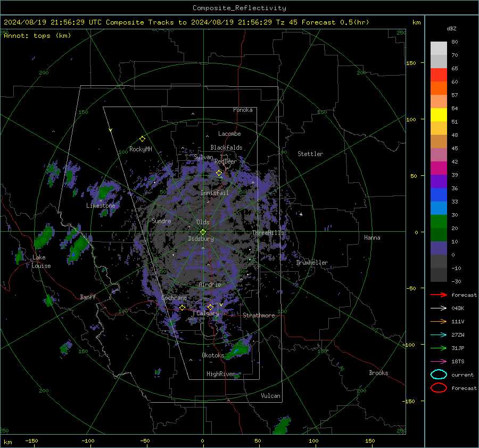The width and height of the screenshot is (479, 448).
Task: Click the cyan current ellipse legend icon
Action: [x=439, y=374]
